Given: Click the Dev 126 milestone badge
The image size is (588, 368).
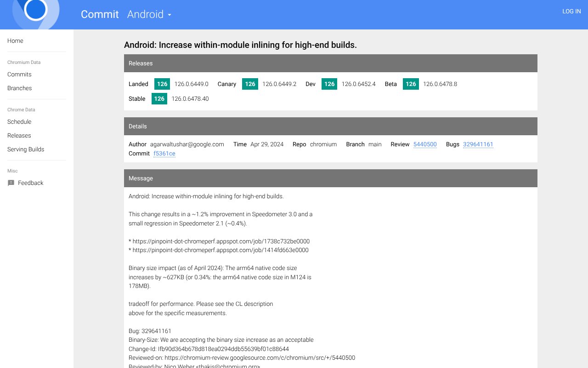Looking at the screenshot, I should pyautogui.click(x=329, y=84).
